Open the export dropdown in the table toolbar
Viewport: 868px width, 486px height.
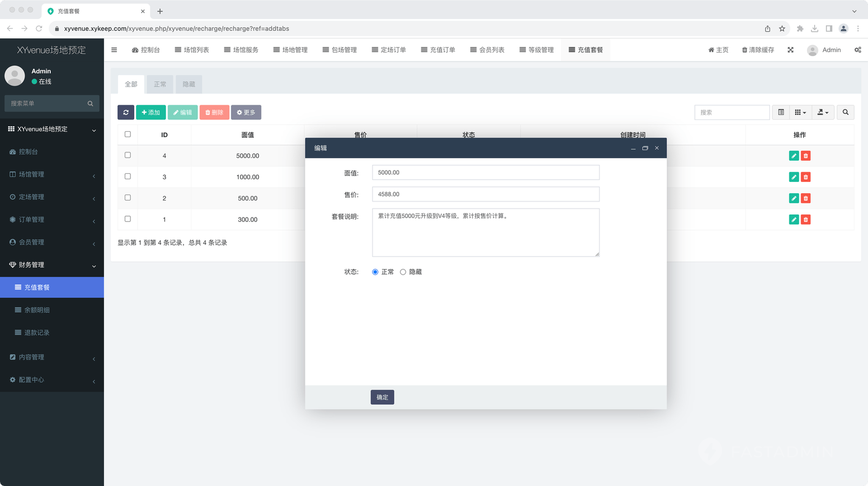coord(823,112)
